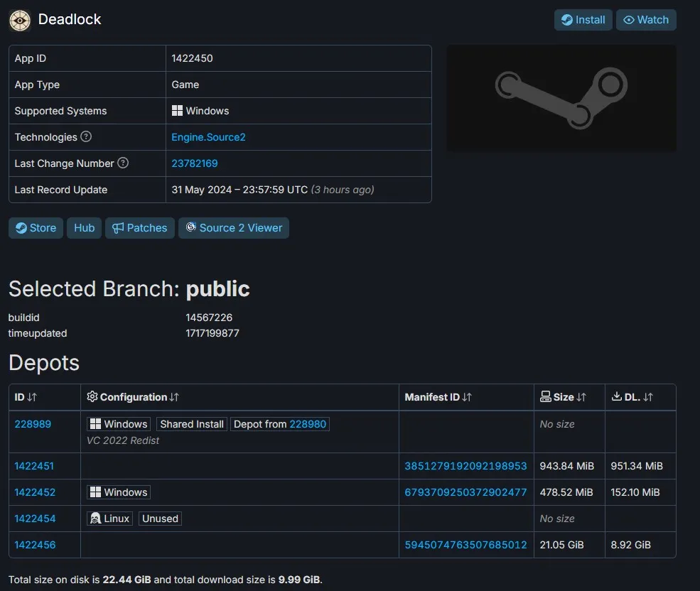Open the Hub button

tap(84, 228)
